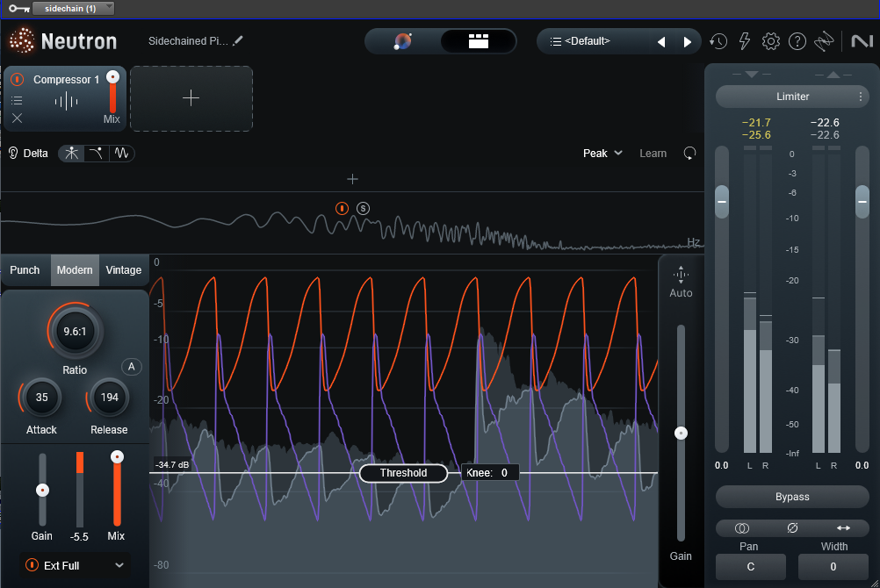
Task: Adjust the Compressor 1 module Mix slider
Action: click(x=112, y=77)
